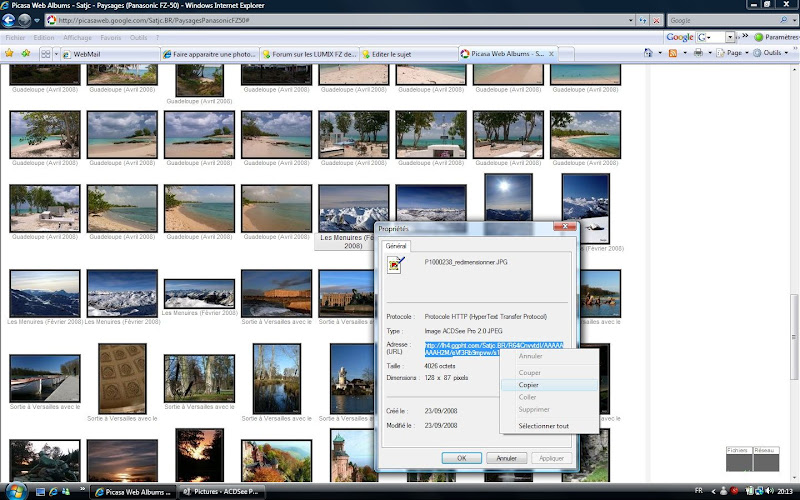The height and width of the screenshot is (500, 800).
Task: Switch to the Editer le sujet tab
Action: click(409, 54)
